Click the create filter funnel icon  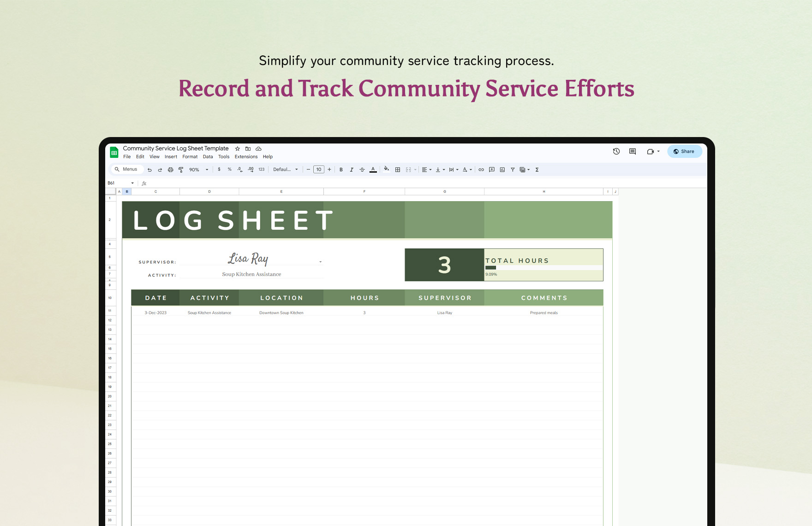[513, 170]
